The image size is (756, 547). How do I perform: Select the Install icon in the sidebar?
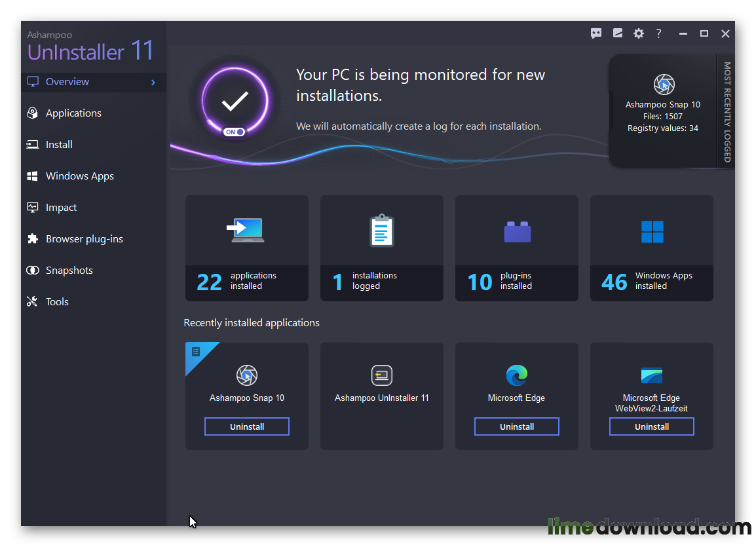click(32, 144)
